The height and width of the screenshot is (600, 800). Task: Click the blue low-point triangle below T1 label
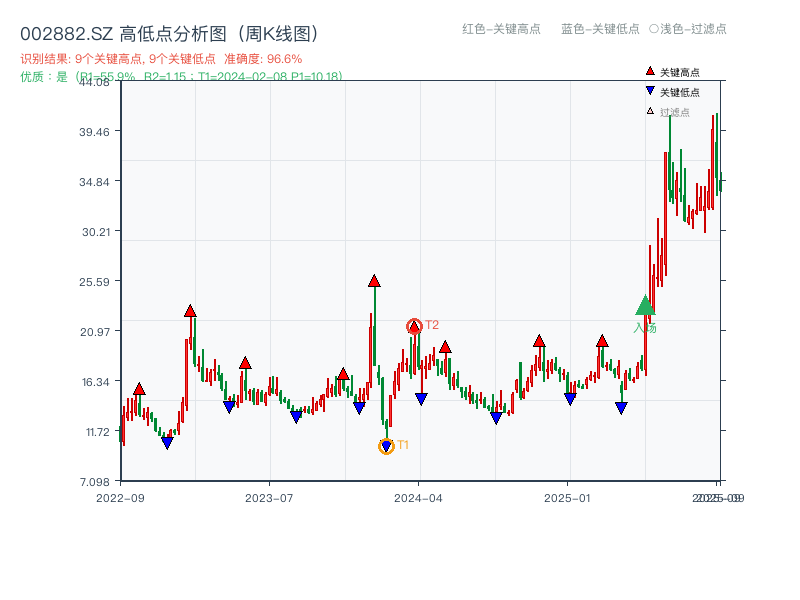[x=385, y=444]
